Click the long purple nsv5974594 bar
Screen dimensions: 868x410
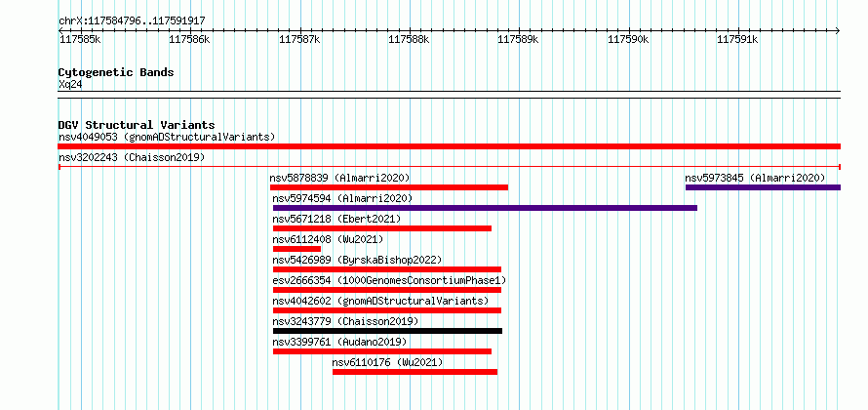485,208
